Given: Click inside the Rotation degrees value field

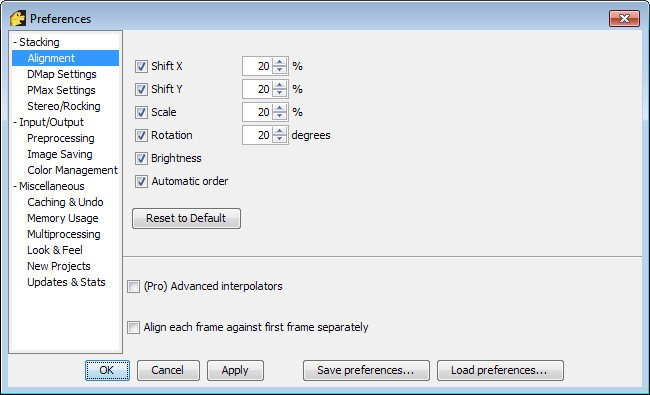Looking at the screenshot, I should point(257,135).
